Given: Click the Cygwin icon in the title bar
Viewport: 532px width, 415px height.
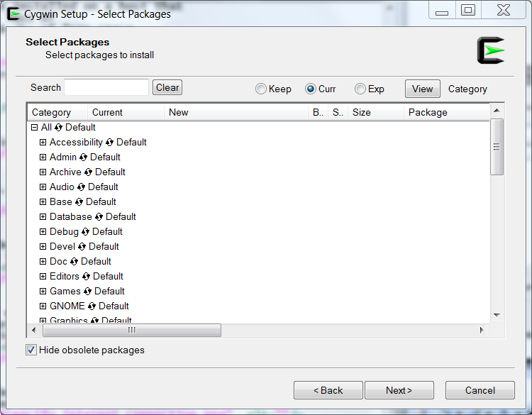Looking at the screenshot, I should coord(13,14).
